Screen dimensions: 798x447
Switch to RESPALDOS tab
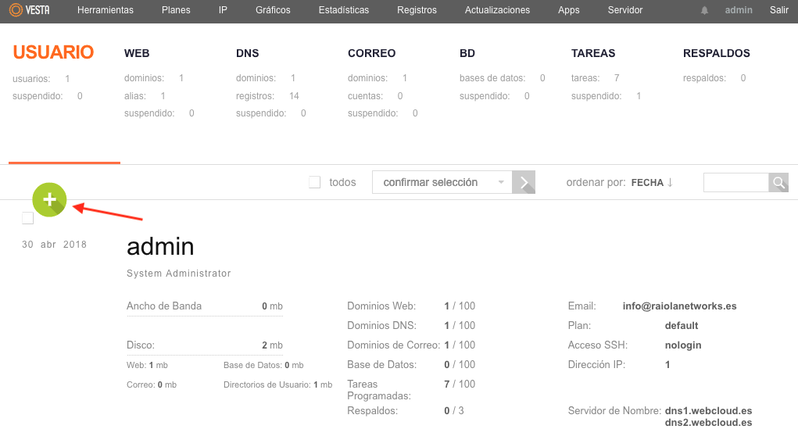(x=717, y=53)
